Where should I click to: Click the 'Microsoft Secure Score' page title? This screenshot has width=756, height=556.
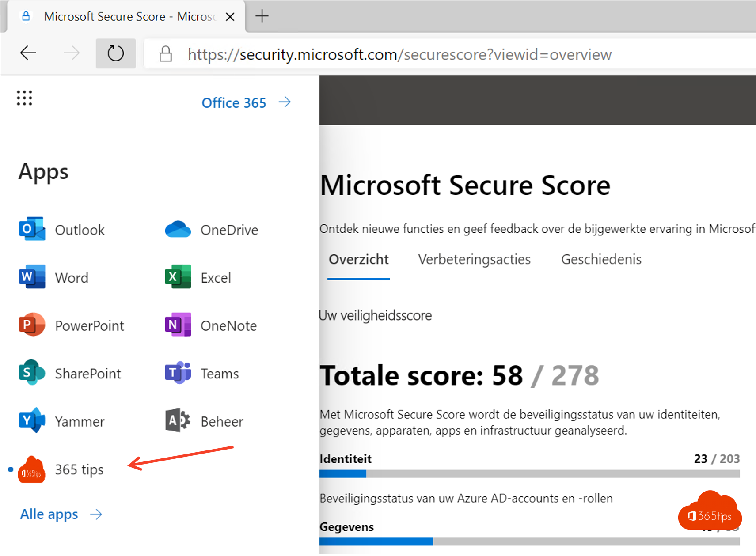[465, 185]
